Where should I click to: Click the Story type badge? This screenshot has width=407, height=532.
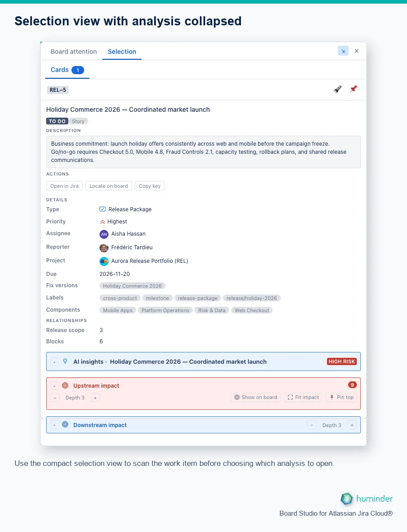78,121
